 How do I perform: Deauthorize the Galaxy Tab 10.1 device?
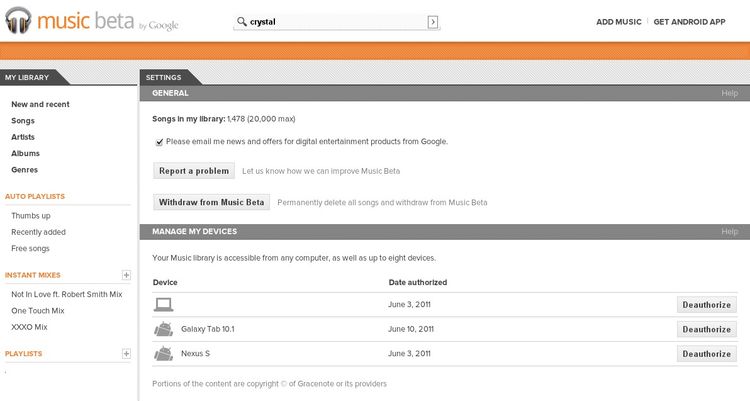pyautogui.click(x=706, y=329)
